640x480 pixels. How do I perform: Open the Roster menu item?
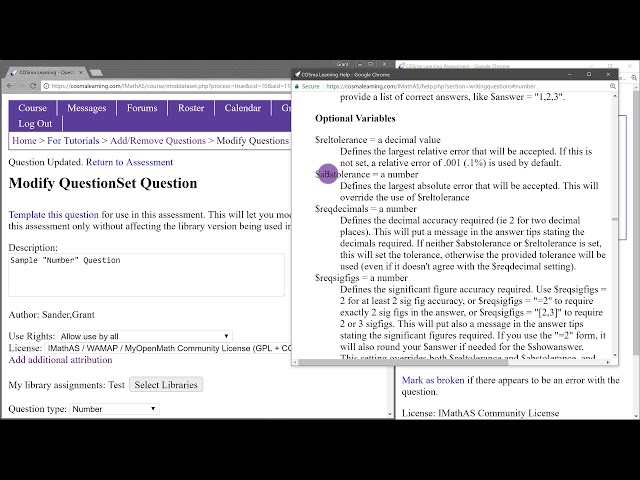[x=191, y=108]
